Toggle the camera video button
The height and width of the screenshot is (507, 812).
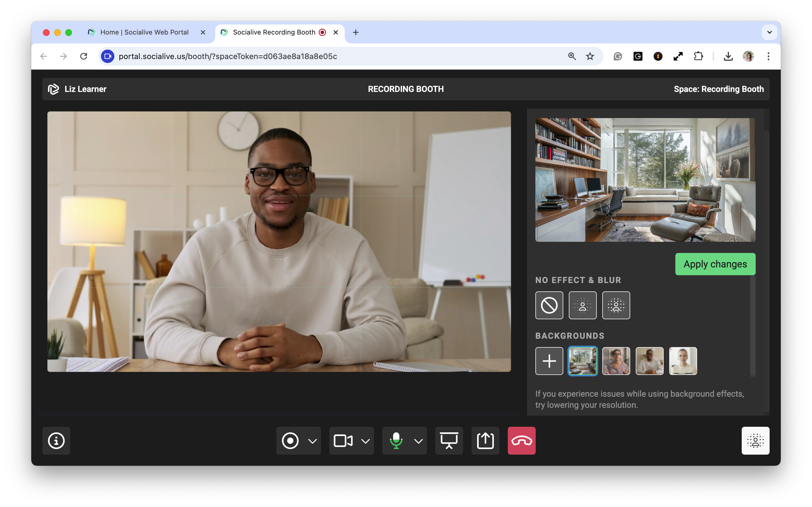pyautogui.click(x=343, y=441)
